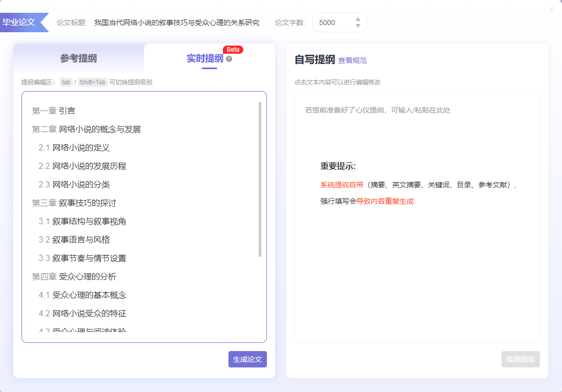This screenshot has height=392, width=562.
Task: Click the 检测提纲 button
Action: coord(521,359)
